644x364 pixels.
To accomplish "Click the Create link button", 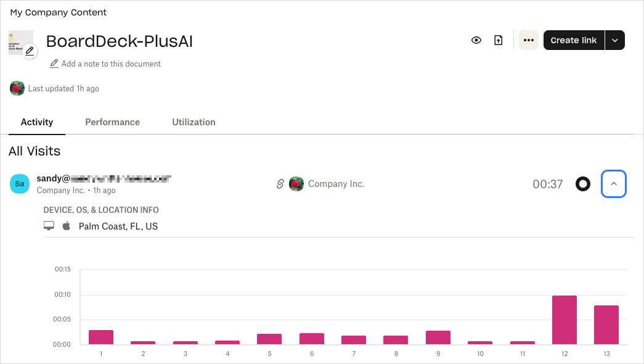I will coord(574,40).
